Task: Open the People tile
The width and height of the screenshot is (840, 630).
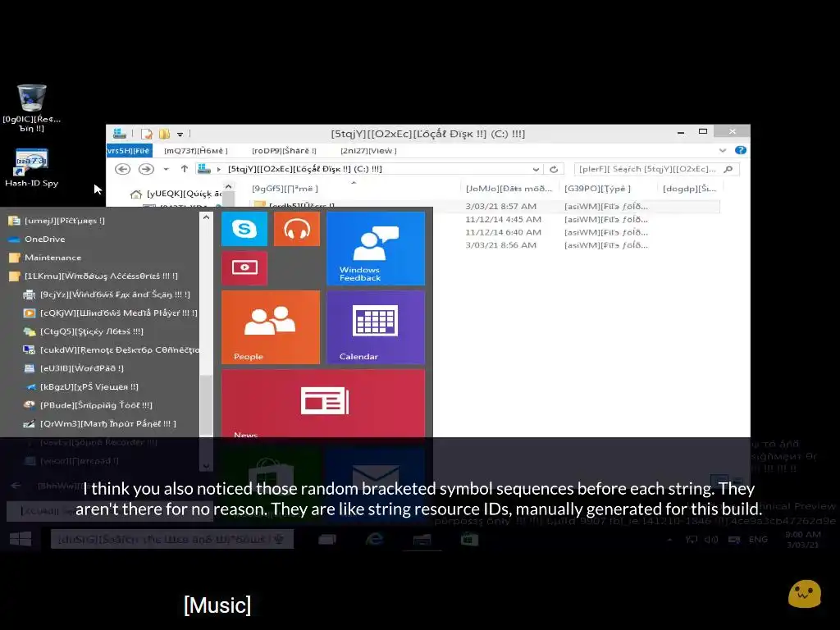Action: (x=271, y=326)
